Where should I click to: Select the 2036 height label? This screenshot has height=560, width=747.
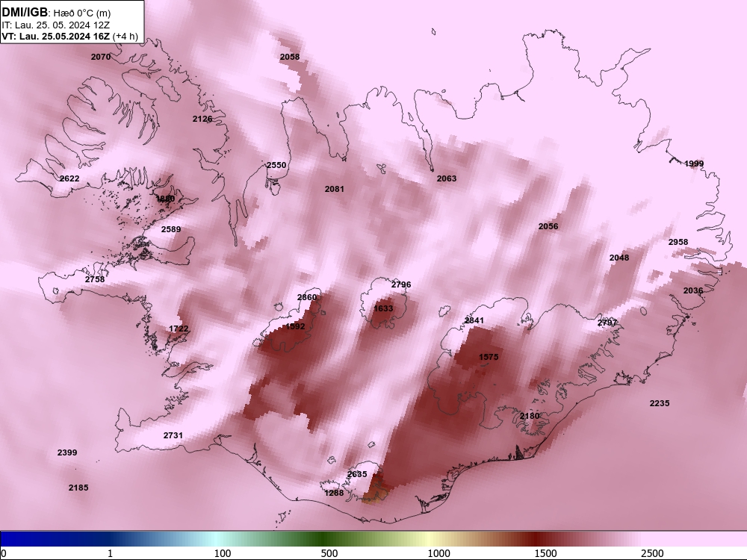pos(692,290)
